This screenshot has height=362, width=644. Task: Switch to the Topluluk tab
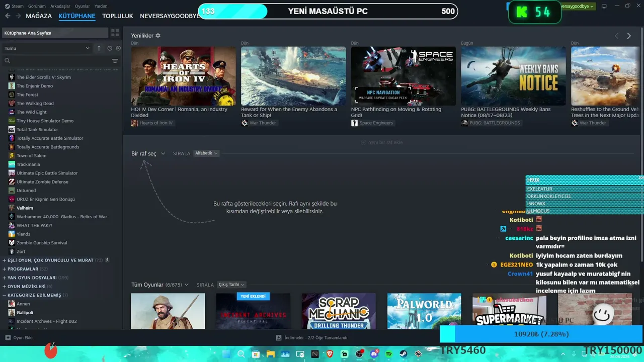[x=118, y=16]
